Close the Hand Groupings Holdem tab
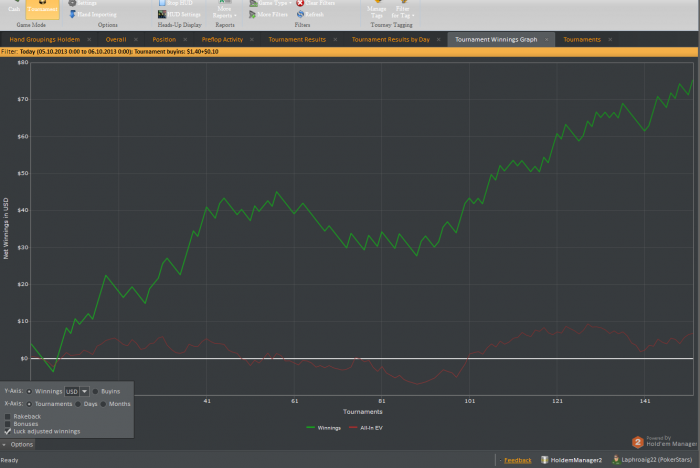 pos(89,39)
